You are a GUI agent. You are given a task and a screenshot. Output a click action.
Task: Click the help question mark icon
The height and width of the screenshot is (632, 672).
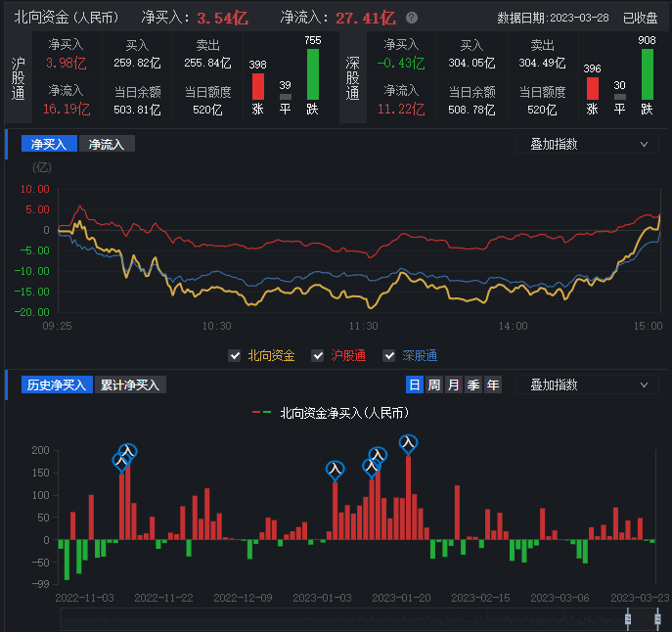pos(412,18)
